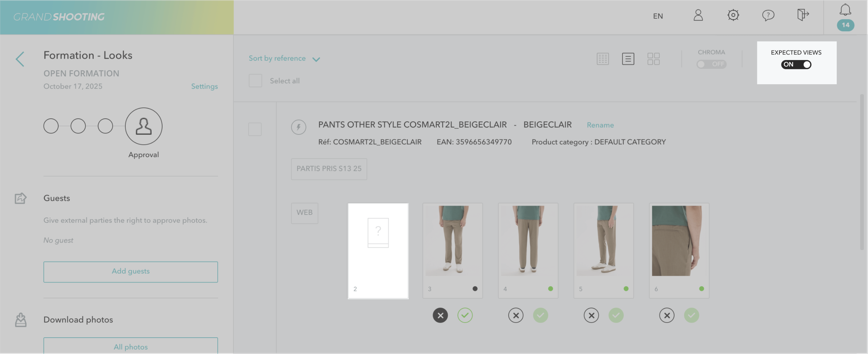This screenshot has width=868, height=354.
Task: Click the EAN: 3596656349770 text
Action: (474, 142)
